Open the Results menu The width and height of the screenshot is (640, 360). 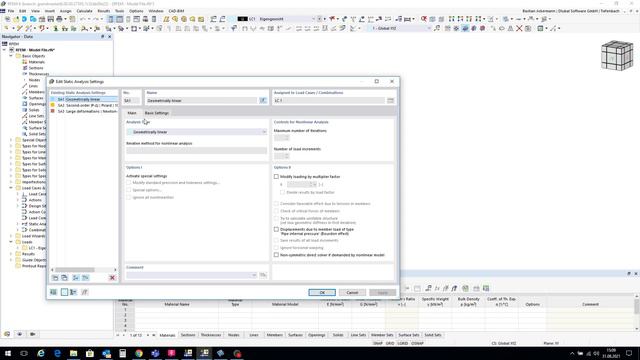(x=104, y=11)
